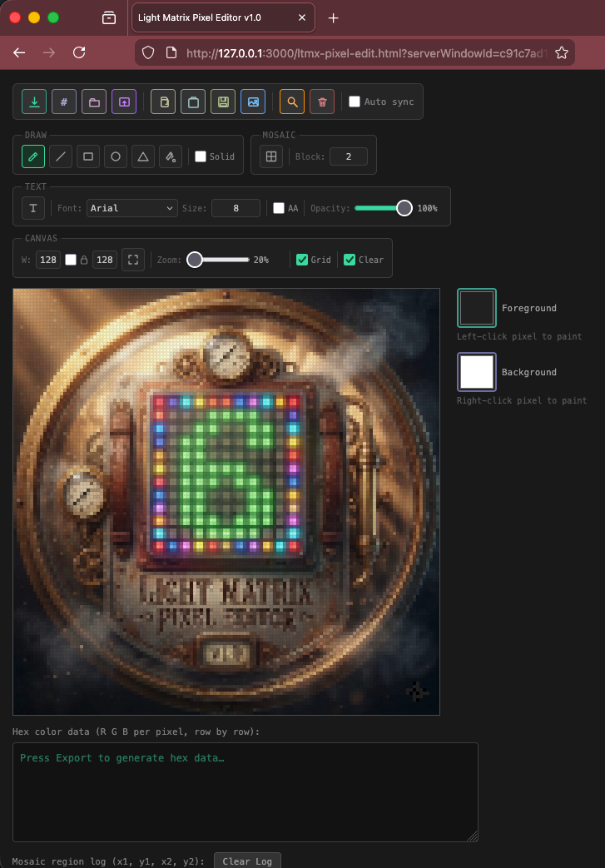Toggle the canvas size lock checkbox

71,260
